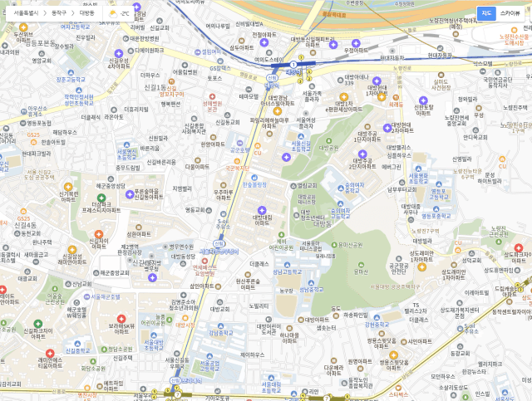Open the 강남중학교 school marker
532x401 pixels.
coord(220,326)
